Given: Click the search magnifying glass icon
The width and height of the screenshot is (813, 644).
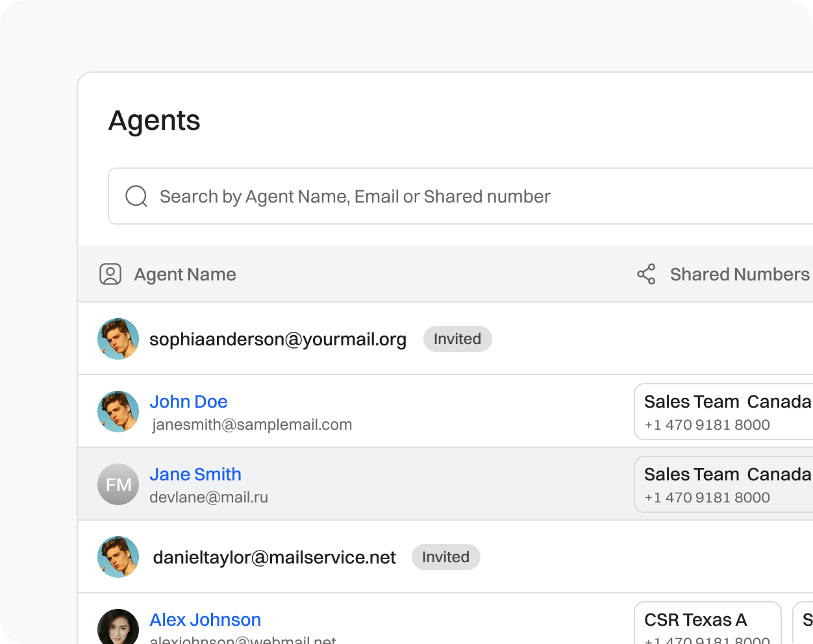Looking at the screenshot, I should point(136,196).
